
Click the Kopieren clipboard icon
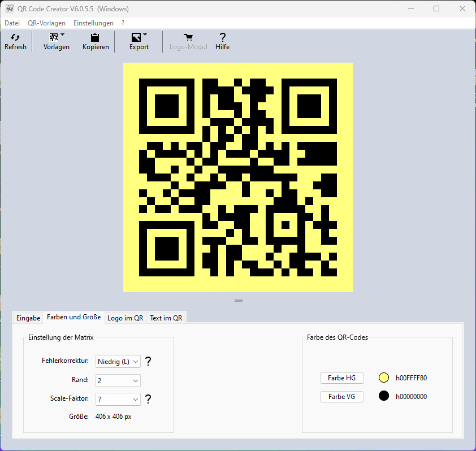pyautogui.click(x=95, y=37)
